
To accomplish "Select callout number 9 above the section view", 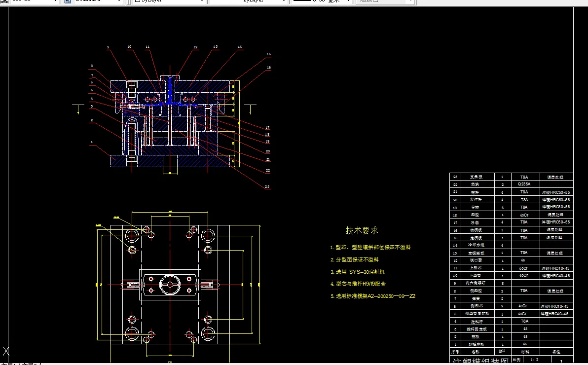I will click(108, 47).
